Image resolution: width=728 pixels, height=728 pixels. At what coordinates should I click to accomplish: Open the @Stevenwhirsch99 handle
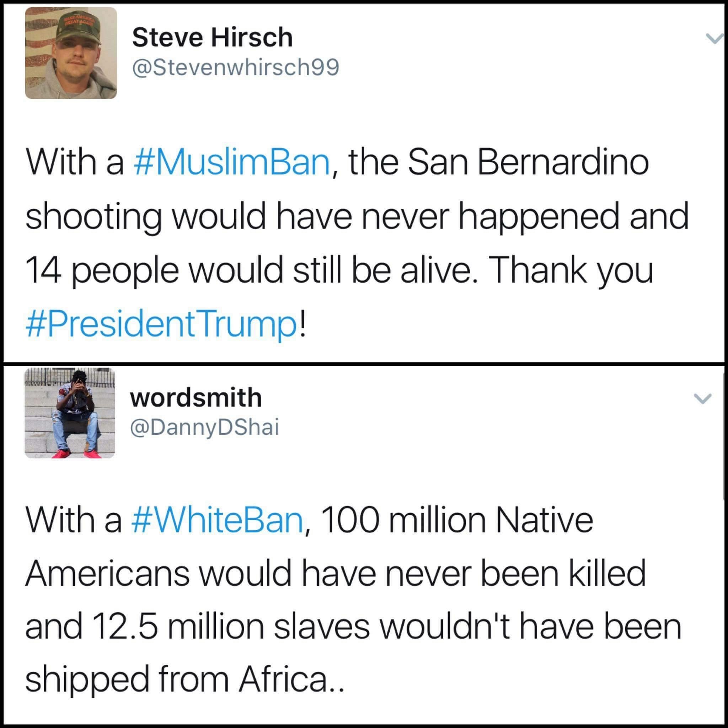236,68
